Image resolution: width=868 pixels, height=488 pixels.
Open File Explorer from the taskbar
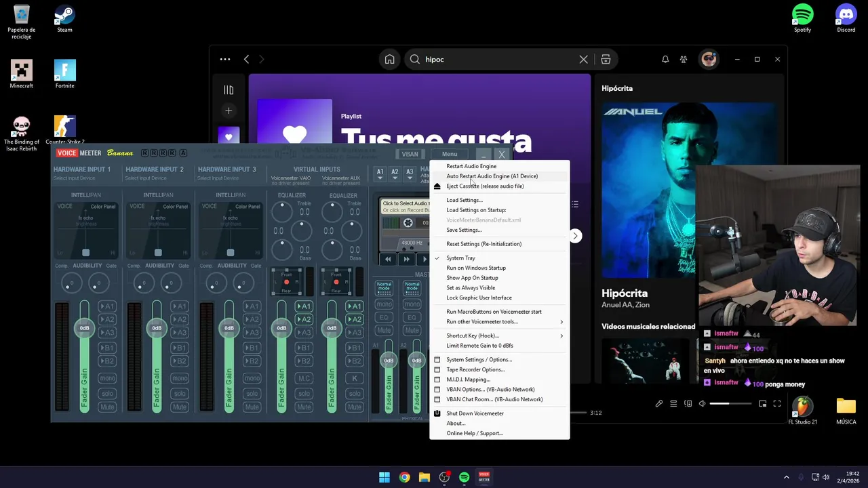pyautogui.click(x=425, y=477)
